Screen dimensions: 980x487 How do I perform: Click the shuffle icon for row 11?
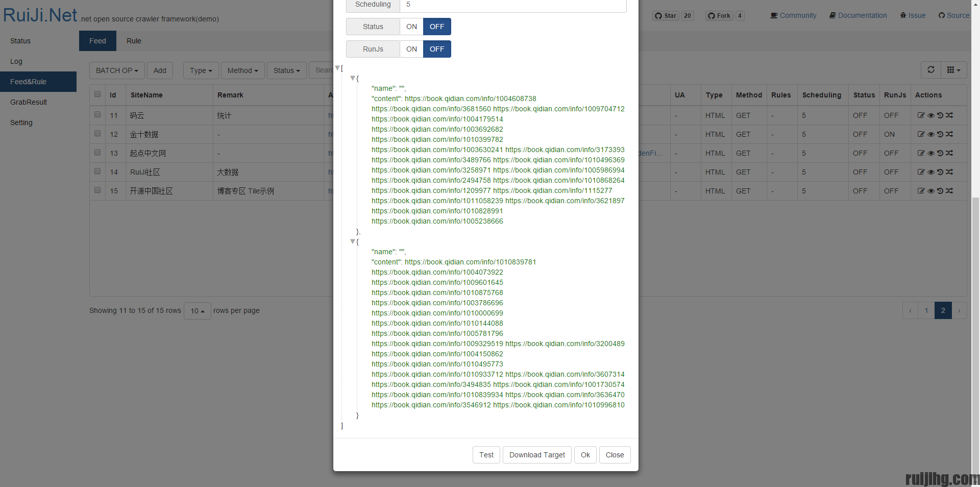coord(949,115)
